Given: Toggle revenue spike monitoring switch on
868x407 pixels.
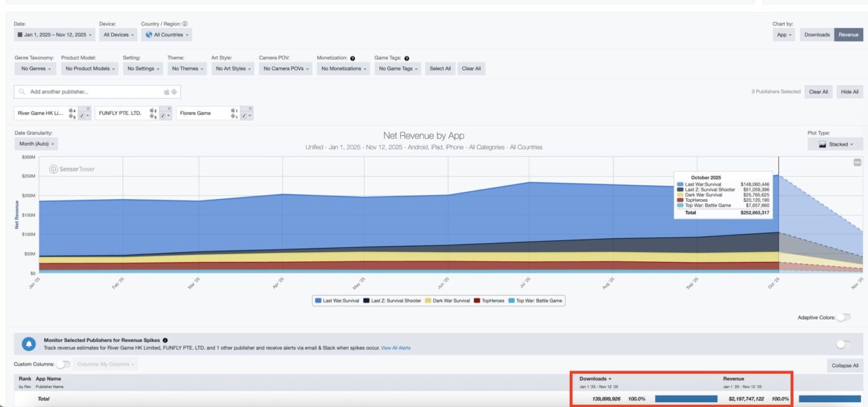Looking at the screenshot, I should [x=843, y=344].
